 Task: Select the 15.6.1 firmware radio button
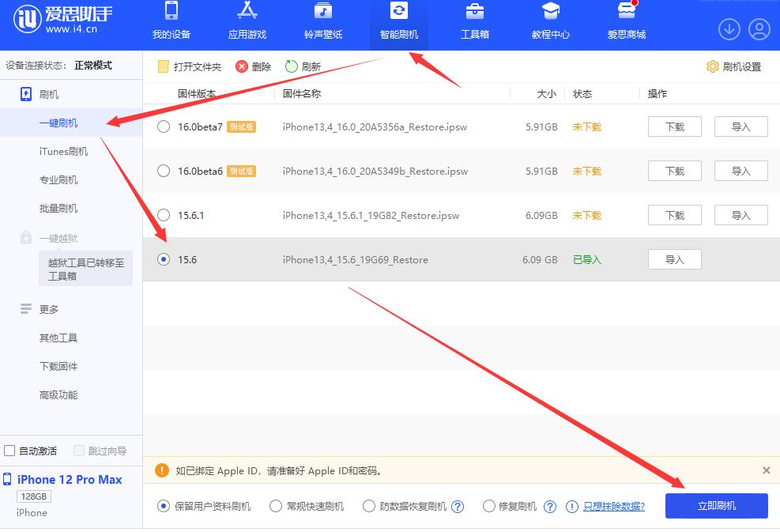[164, 214]
